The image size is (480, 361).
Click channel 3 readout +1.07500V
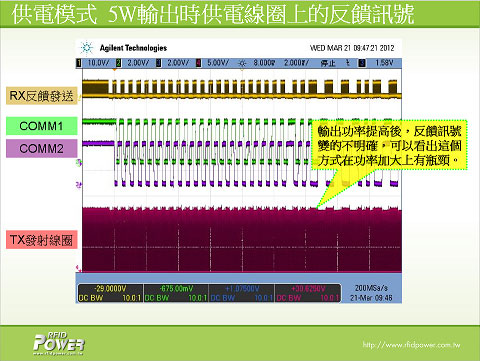[x=242, y=289]
